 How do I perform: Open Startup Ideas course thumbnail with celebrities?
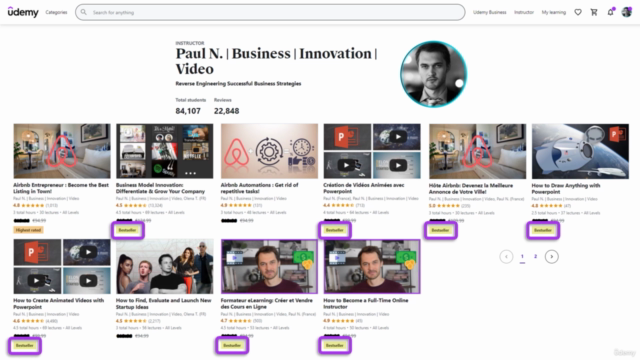click(x=164, y=267)
